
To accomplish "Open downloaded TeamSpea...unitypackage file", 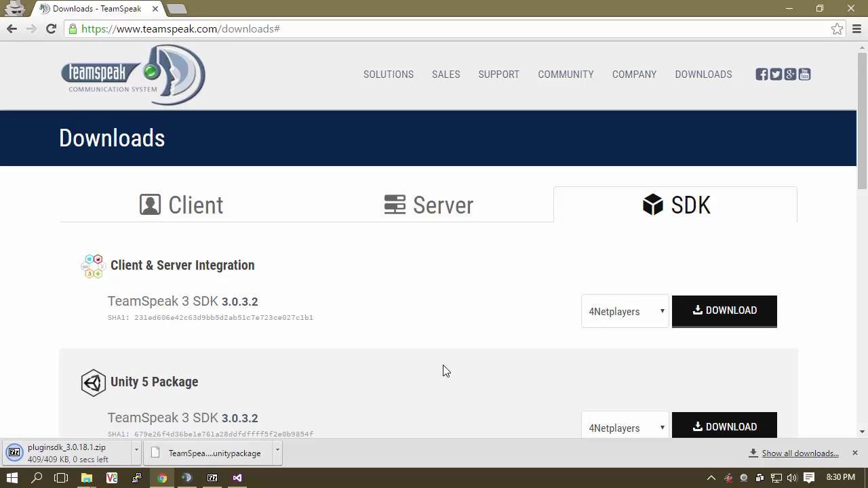I will click(209, 453).
